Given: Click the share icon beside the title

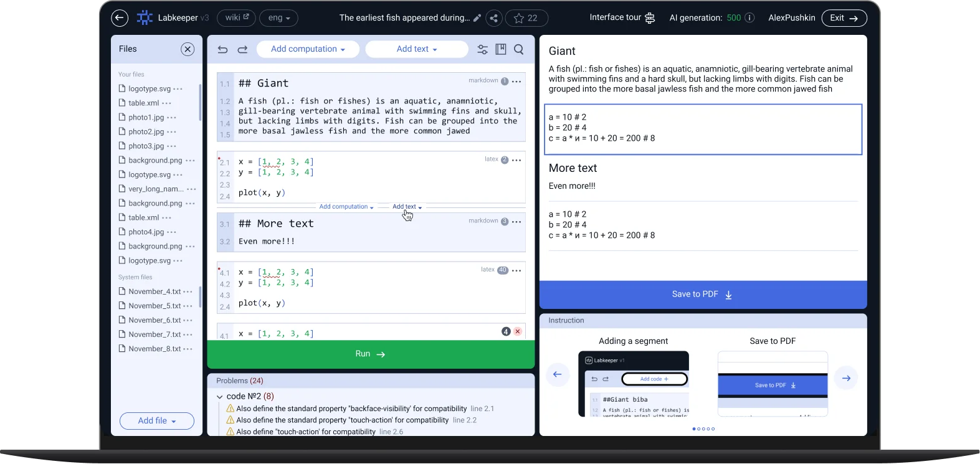Looking at the screenshot, I should point(493,18).
